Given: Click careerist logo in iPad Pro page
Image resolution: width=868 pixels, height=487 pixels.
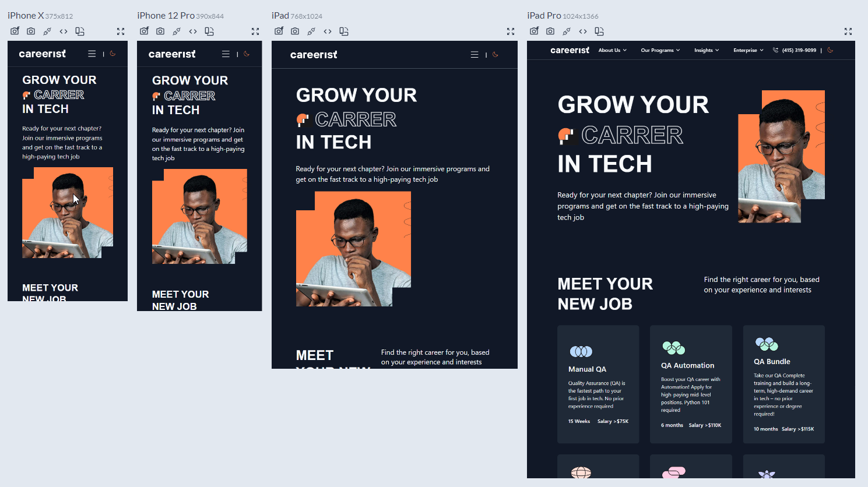Looking at the screenshot, I should [x=570, y=50].
